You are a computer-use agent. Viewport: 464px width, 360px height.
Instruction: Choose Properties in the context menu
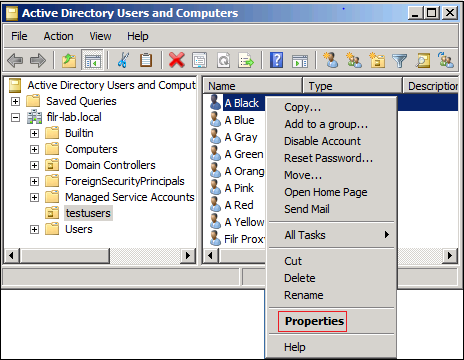(331, 321)
